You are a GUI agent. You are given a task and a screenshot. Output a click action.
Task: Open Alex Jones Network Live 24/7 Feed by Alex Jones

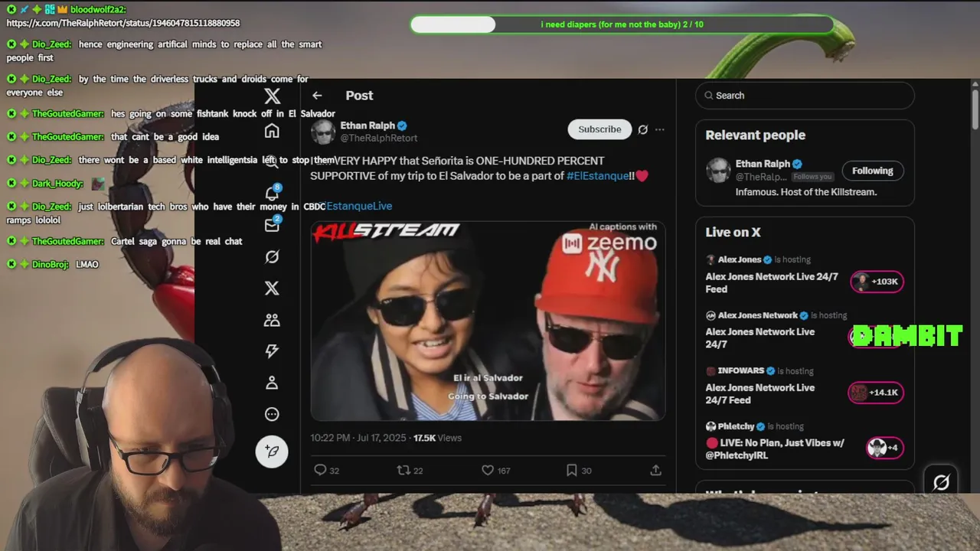772,282
